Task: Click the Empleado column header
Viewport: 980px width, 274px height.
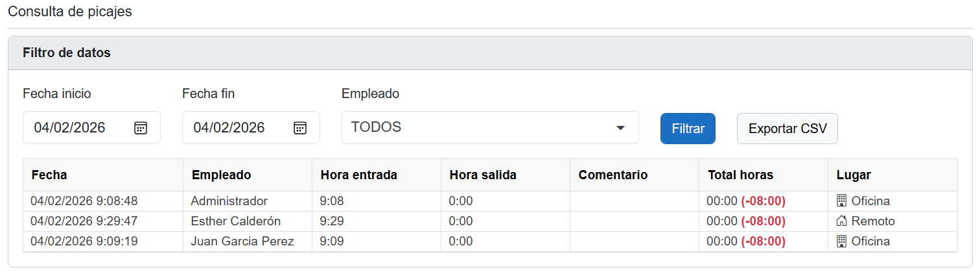Action: (x=221, y=175)
